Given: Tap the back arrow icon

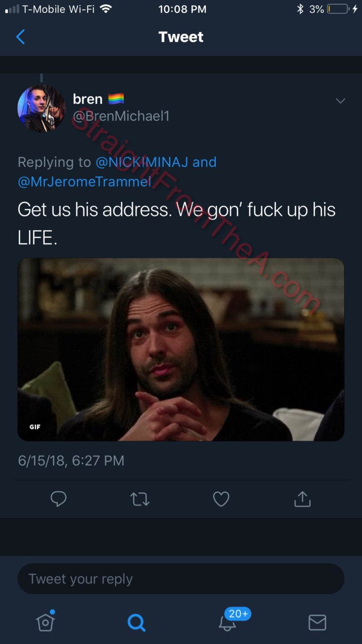Looking at the screenshot, I should click(x=20, y=37).
